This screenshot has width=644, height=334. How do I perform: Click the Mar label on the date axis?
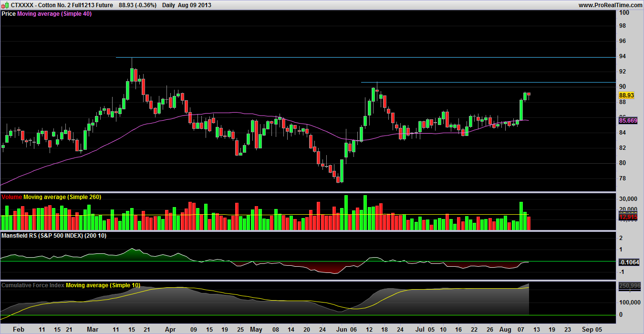93,329
